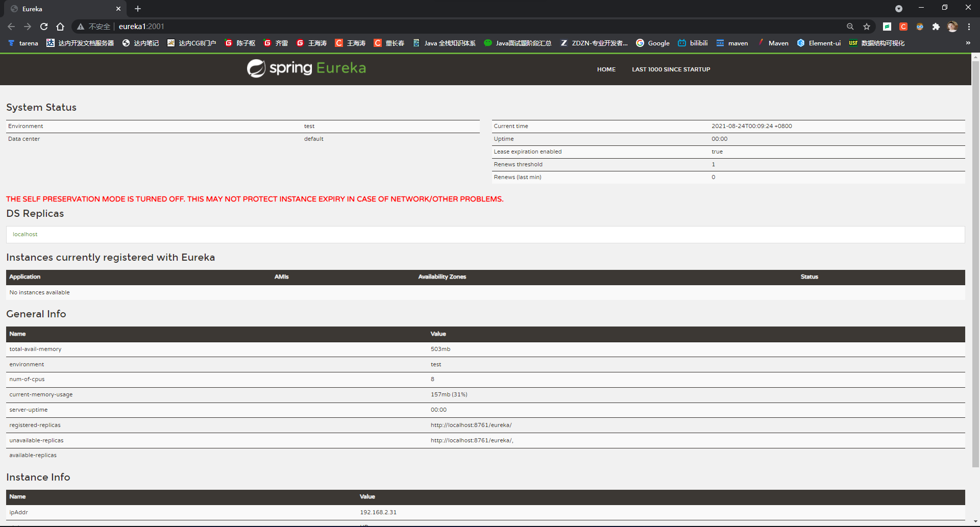Open the 达内开发文档服务器 bookmark
This screenshot has width=980, height=527.
(x=80, y=43)
